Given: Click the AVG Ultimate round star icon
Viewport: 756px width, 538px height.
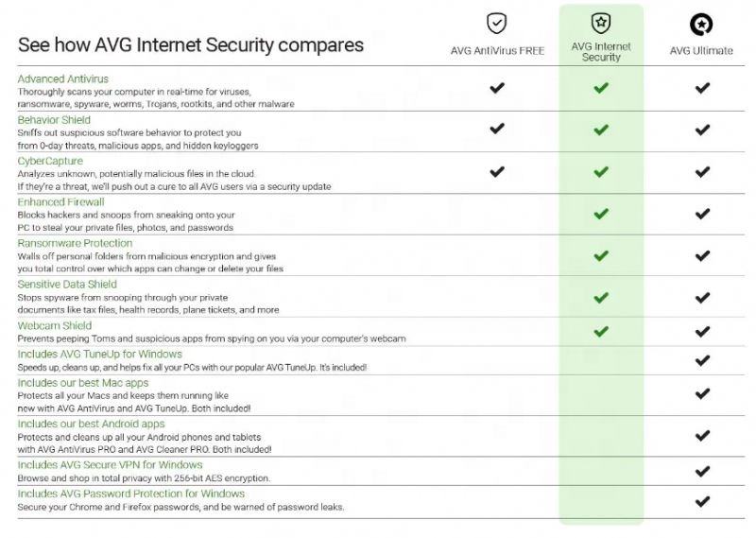Looking at the screenshot, I should [x=701, y=24].
